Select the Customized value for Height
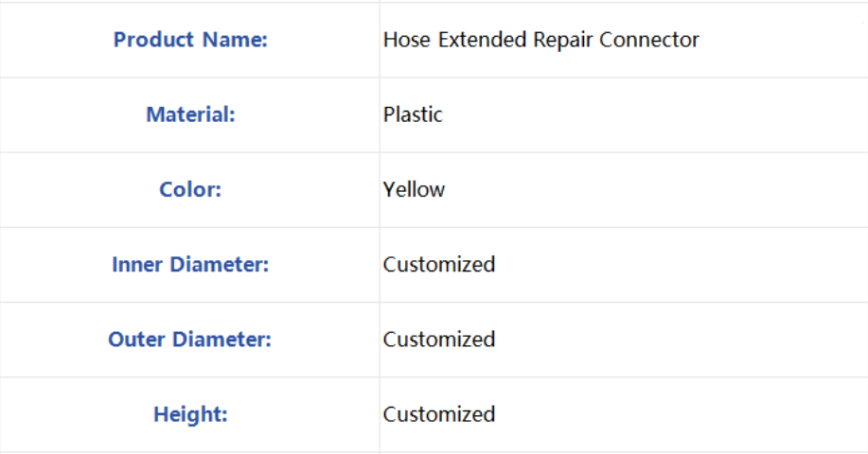The height and width of the screenshot is (454, 868). (x=439, y=414)
